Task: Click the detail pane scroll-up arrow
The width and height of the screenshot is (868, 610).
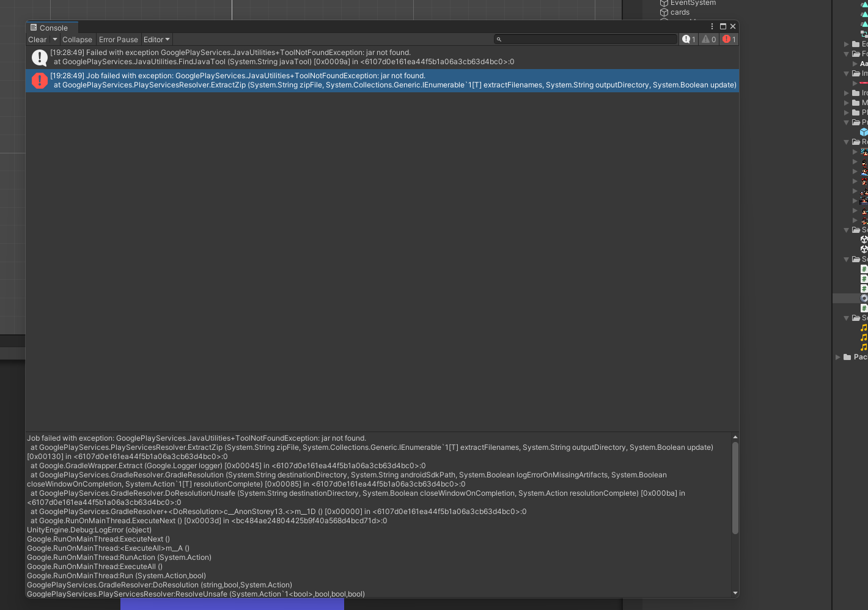Action: pos(735,437)
